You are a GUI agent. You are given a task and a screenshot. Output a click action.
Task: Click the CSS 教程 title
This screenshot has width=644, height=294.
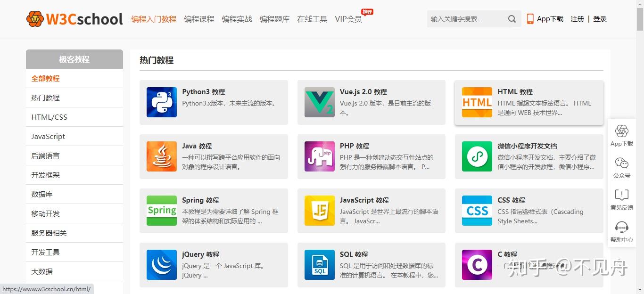point(512,200)
